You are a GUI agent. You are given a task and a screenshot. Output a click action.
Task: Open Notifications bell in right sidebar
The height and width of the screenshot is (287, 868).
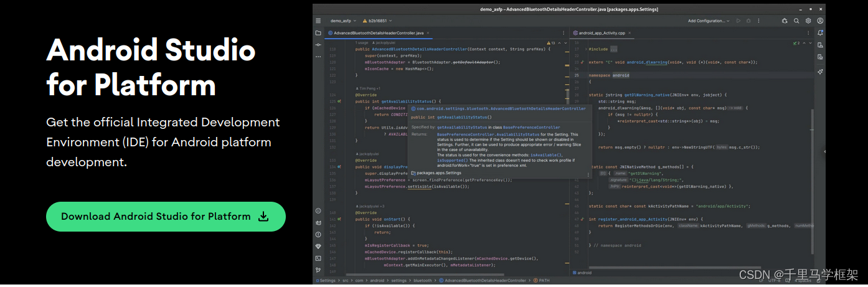820,33
